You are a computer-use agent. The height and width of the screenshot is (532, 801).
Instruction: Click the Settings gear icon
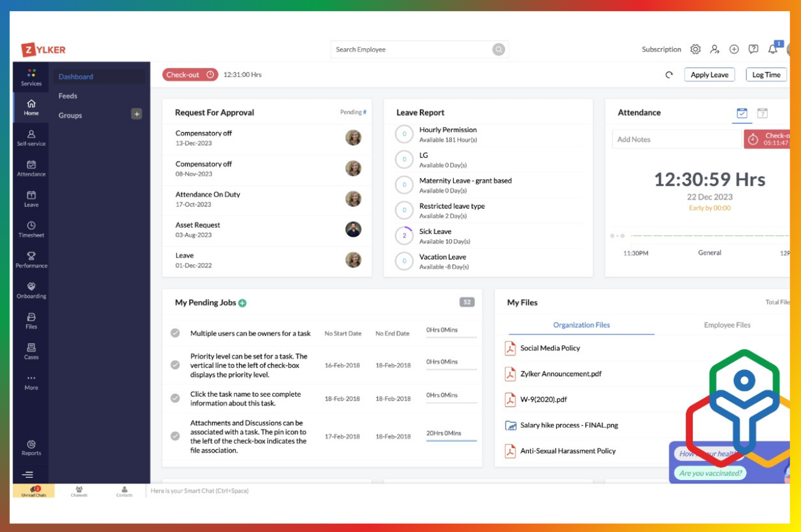click(x=695, y=49)
